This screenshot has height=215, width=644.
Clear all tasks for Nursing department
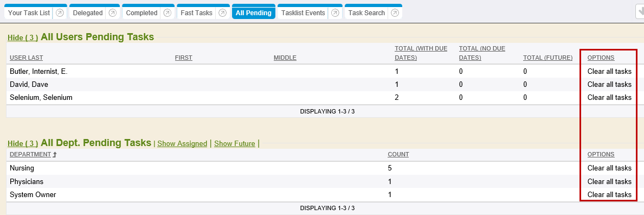pyautogui.click(x=609, y=168)
